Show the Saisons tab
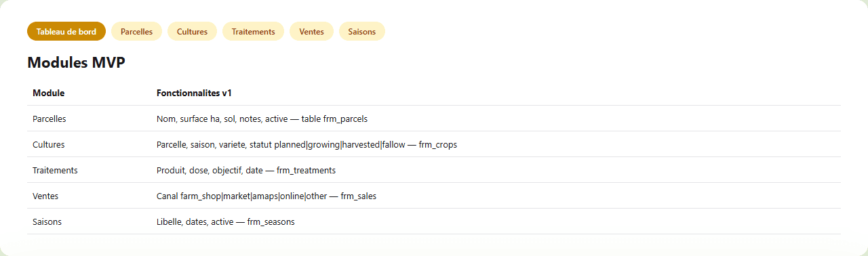Image resolution: width=868 pixels, height=256 pixels. point(362,31)
